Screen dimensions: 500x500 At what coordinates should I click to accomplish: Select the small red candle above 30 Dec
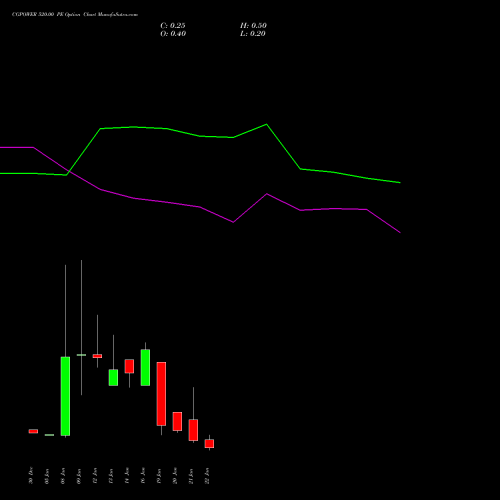click(x=33, y=431)
